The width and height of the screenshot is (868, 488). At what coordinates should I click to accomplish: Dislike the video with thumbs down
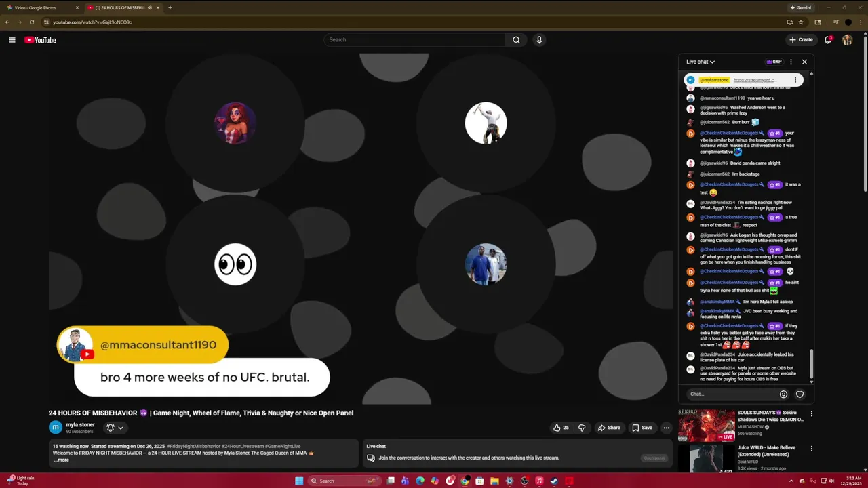tap(582, 428)
